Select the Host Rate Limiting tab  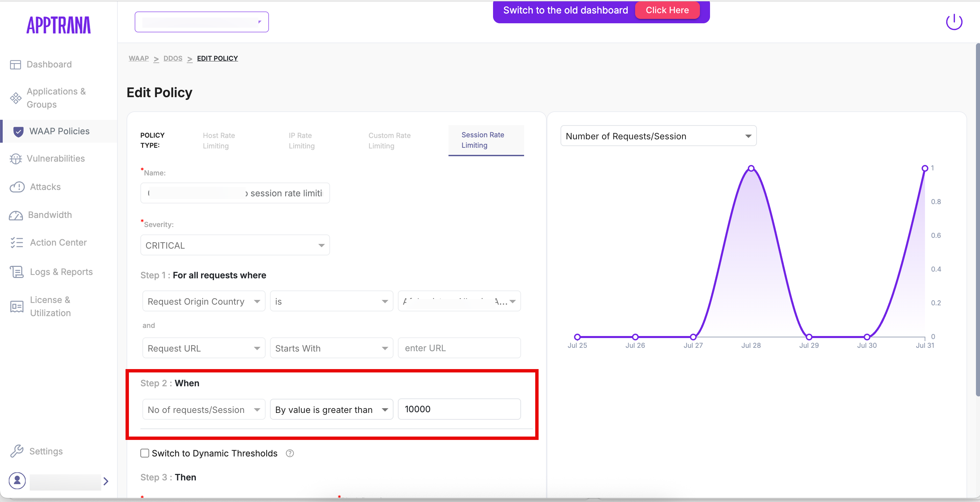[219, 141]
